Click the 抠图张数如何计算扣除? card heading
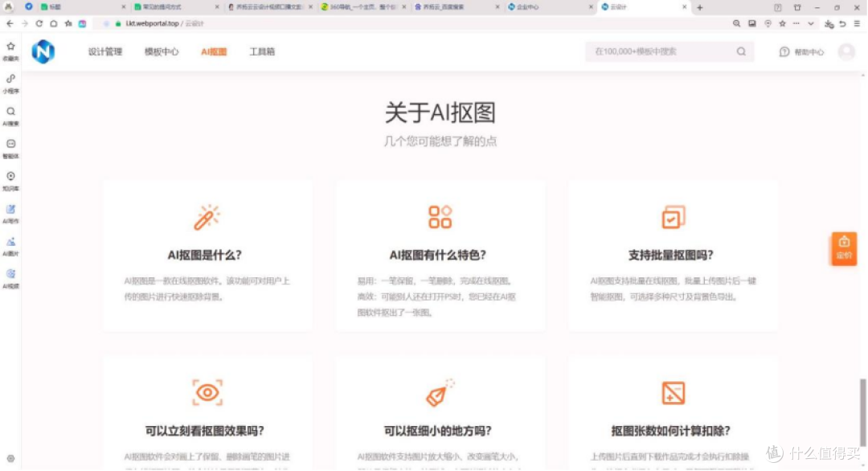The image size is (868, 471). click(x=671, y=431)
